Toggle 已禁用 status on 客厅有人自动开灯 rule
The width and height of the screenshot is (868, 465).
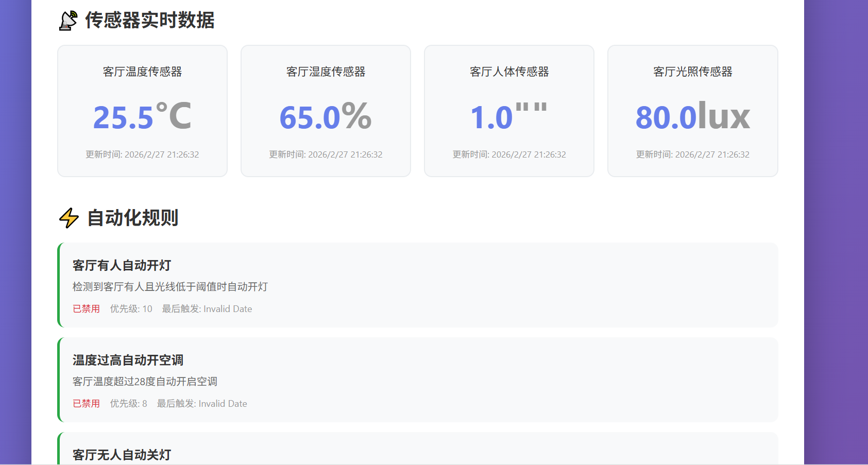(86, 309)
